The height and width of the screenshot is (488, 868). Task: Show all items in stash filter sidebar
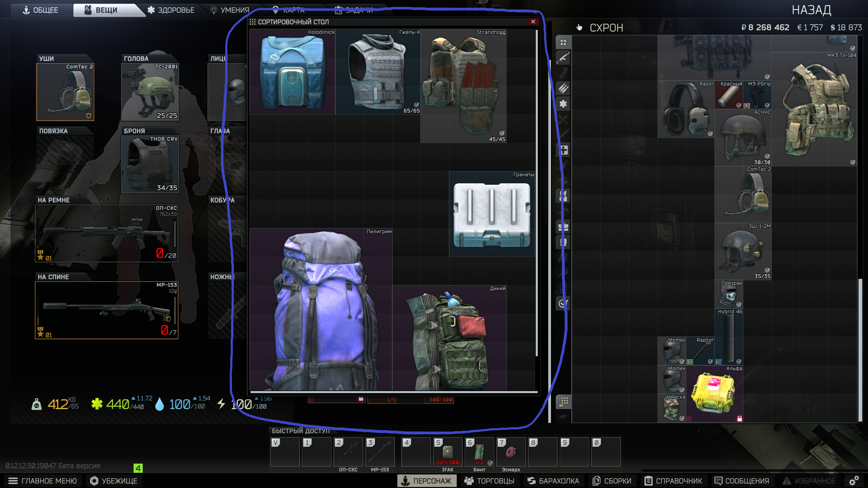[x=563, y=42]
